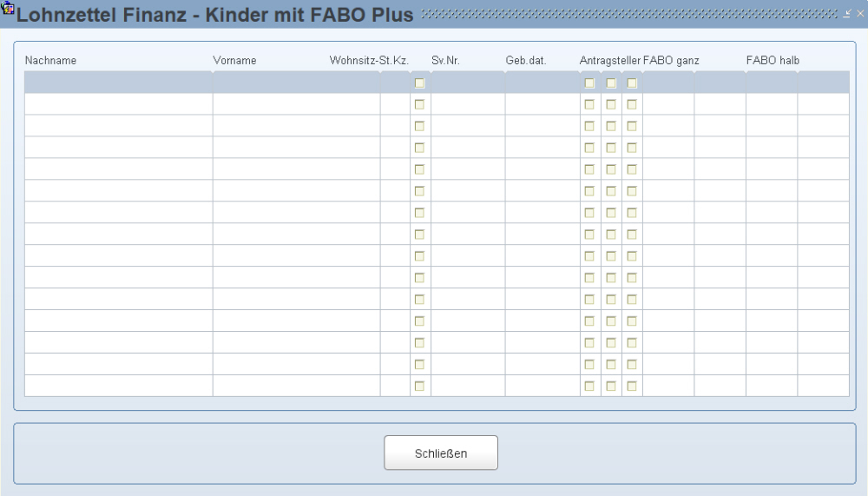Click the Sv.Nr. field in the first row
Viewport: 868px width, 496px height.
(x=467, y=83)
